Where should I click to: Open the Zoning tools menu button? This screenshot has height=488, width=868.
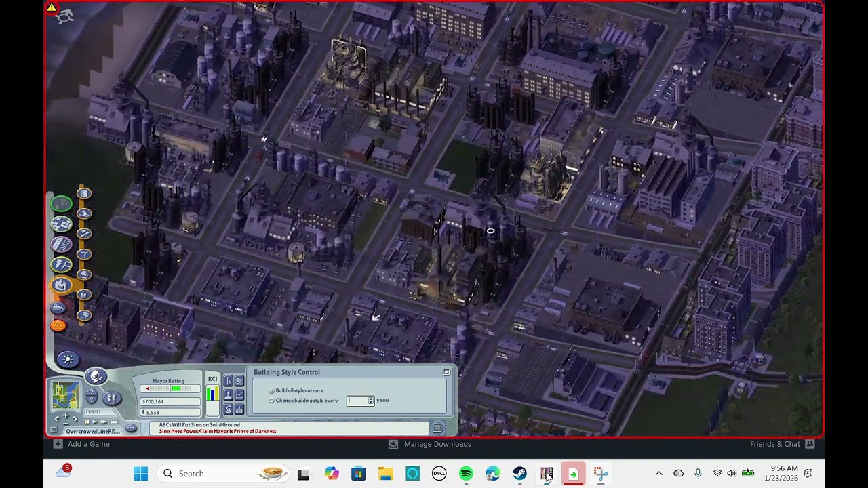61,223
